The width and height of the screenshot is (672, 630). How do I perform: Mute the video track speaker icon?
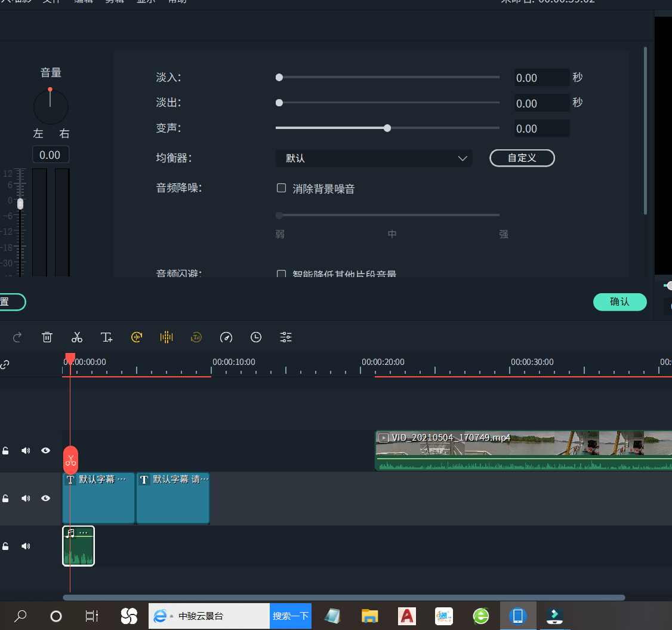pyautogui.click(x=26, y=451)
